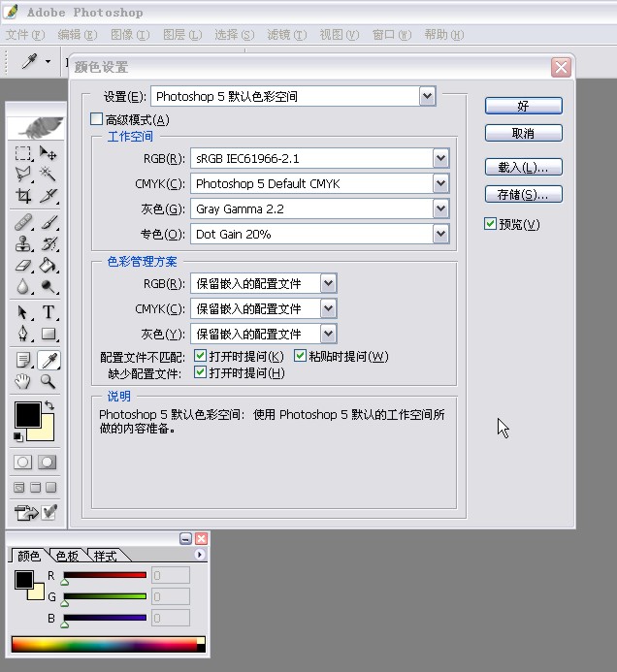Open the 图像 menu
The image size is (617, 672).
click(130, 35)
